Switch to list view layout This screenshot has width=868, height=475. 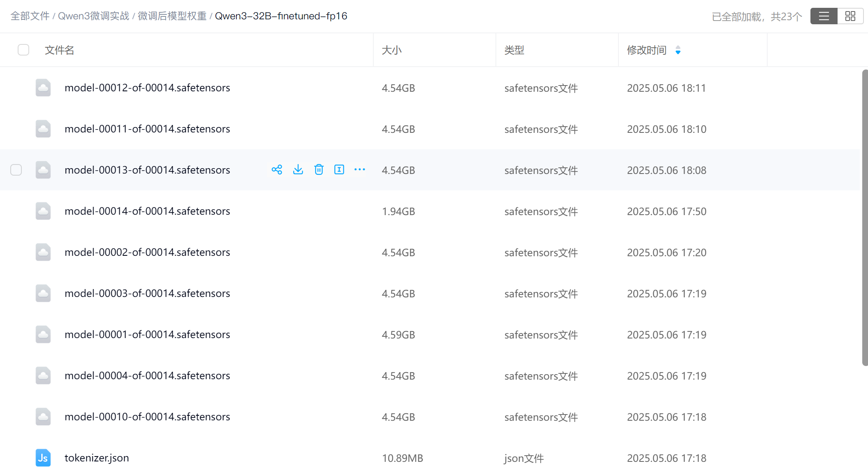tap(824, 16)
